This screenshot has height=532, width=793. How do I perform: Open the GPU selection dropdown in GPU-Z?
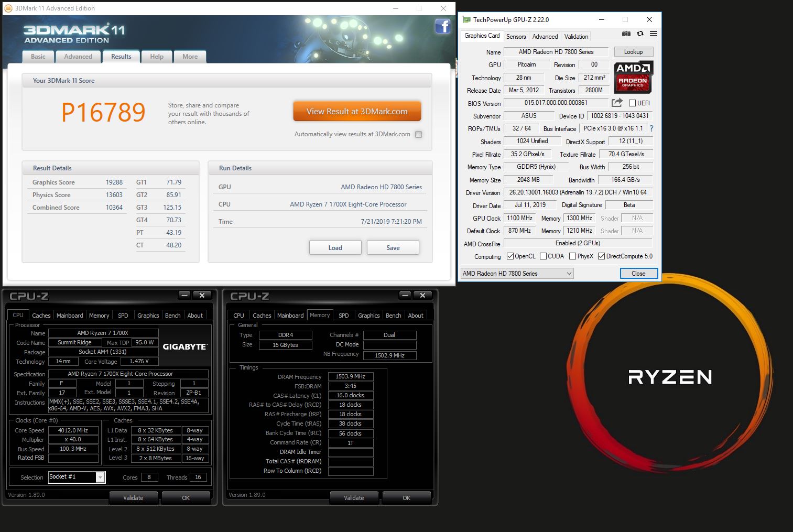[x=517, y=273]
